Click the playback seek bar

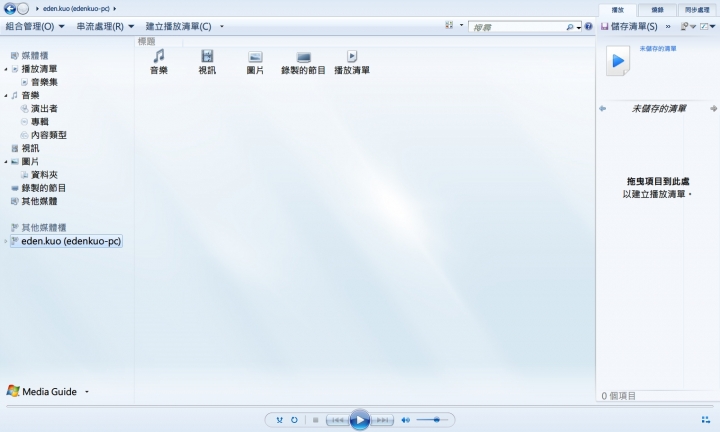click(x=360, y=406)
